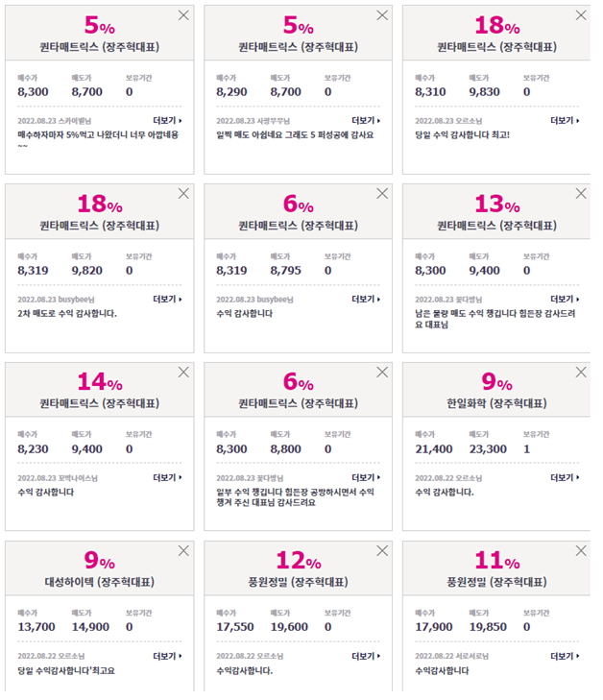The height and width of the screenshot is (700, 603).
Task: Click 더보기 on the 14% card review
Action: pyautogui.click(x=167, y=477)
